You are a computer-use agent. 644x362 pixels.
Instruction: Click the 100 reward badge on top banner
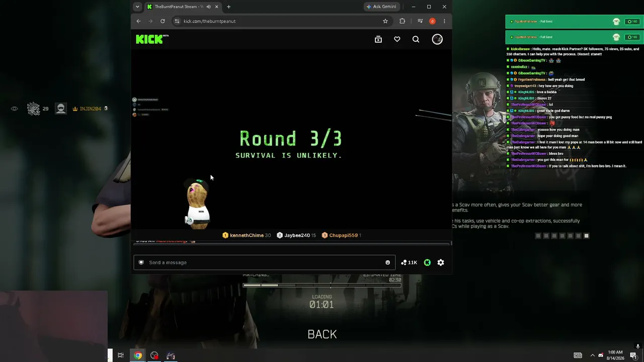[x=631, y=22]
